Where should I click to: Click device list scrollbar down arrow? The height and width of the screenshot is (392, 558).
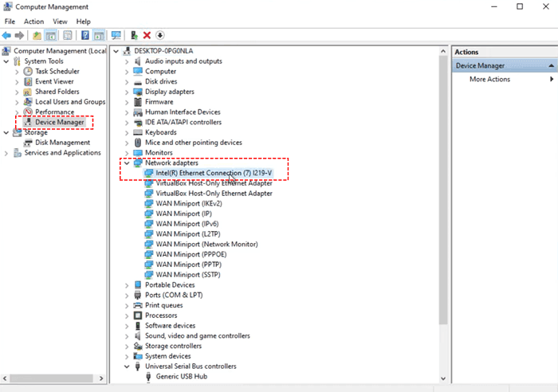click(443, 378)
